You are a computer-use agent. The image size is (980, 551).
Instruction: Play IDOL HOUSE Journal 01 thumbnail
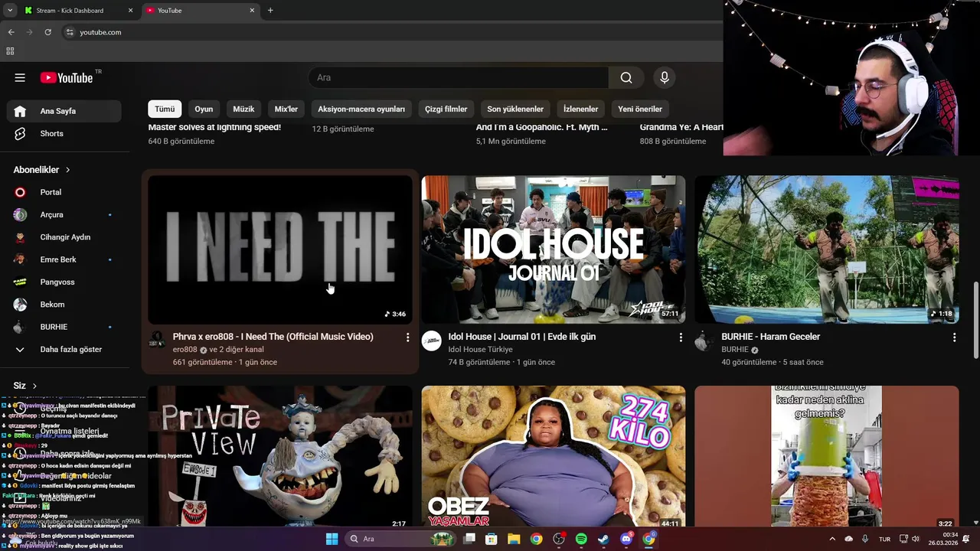pyautogui.click(x=554, y=249)
